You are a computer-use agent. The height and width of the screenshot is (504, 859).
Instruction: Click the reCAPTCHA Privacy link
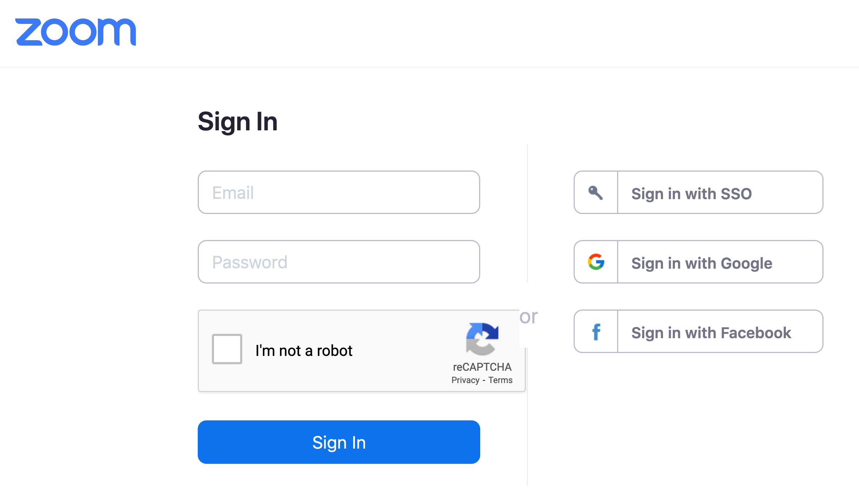(464, 380)
